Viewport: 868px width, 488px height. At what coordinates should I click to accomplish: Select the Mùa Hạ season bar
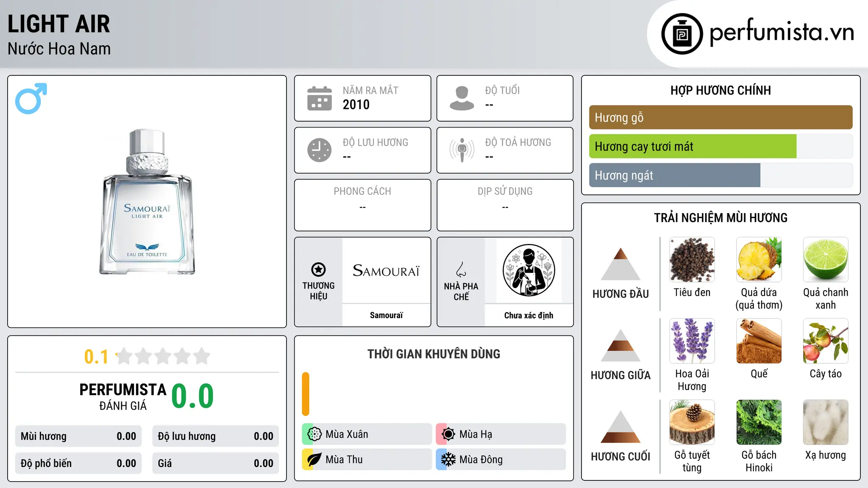pyautogui.click(x=501, y=434)
